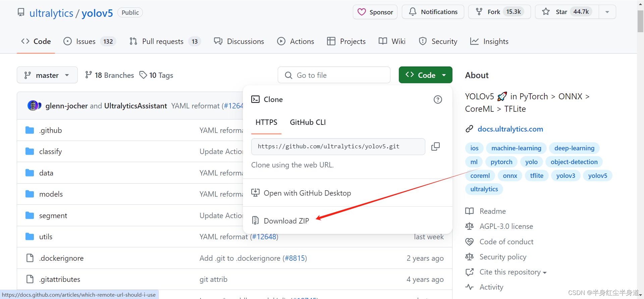This screenshot has width=644, height=299.
Task: Open the ultralytics owner link
Action: pyautogui.click(x=51, y=13)
